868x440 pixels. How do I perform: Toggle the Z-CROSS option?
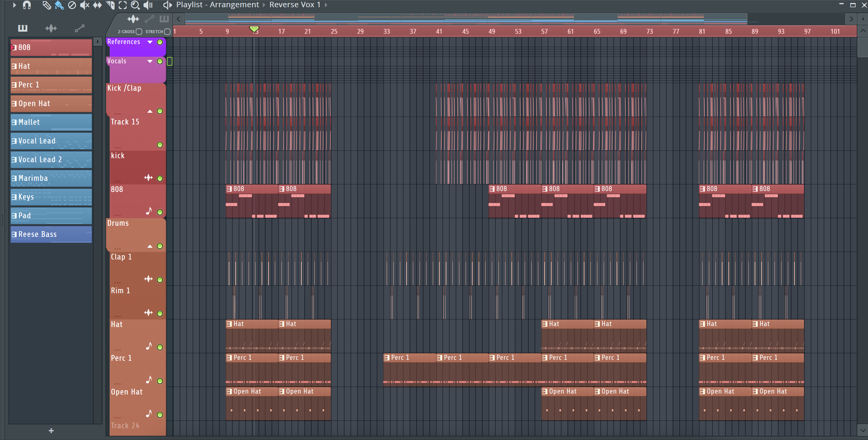(x=139, y=32)
